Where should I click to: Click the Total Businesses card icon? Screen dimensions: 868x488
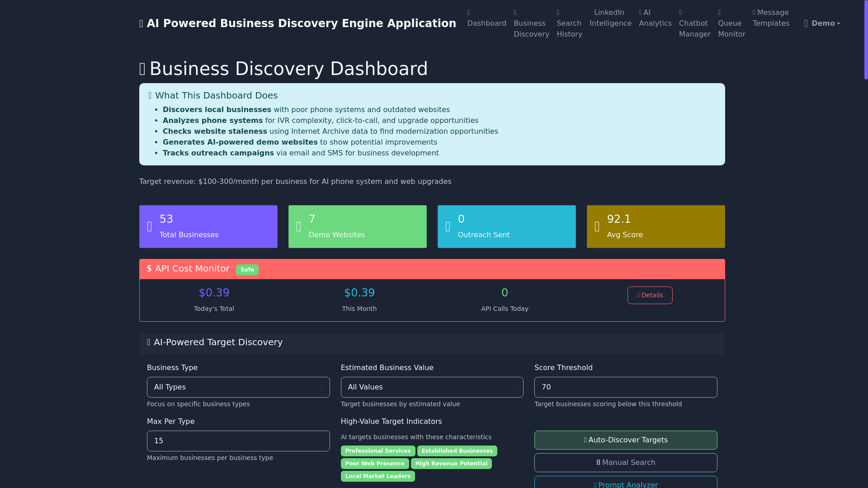(x=150, y=226)
